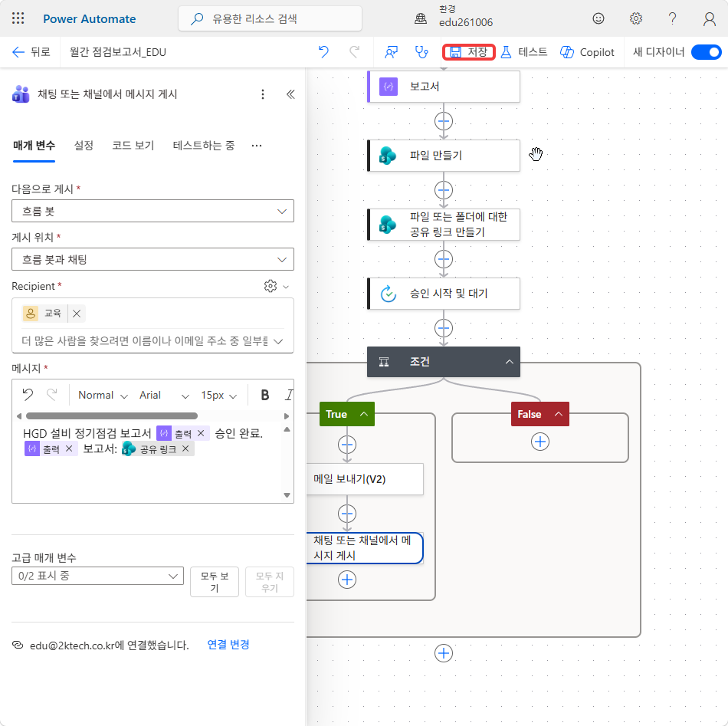Open the help question mark icon
The image size is (728, 726).
pyautogui.click(x=672, y=18)
